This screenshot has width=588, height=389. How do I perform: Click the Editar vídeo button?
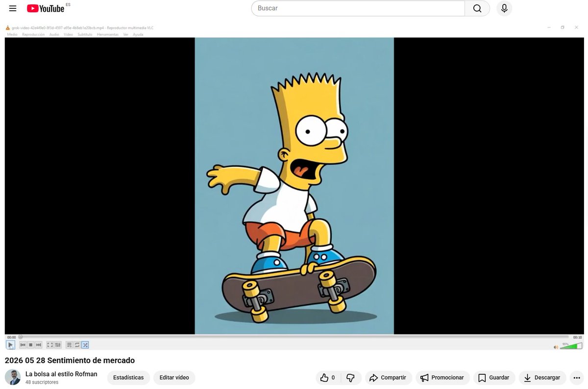(x=174, y=378)
